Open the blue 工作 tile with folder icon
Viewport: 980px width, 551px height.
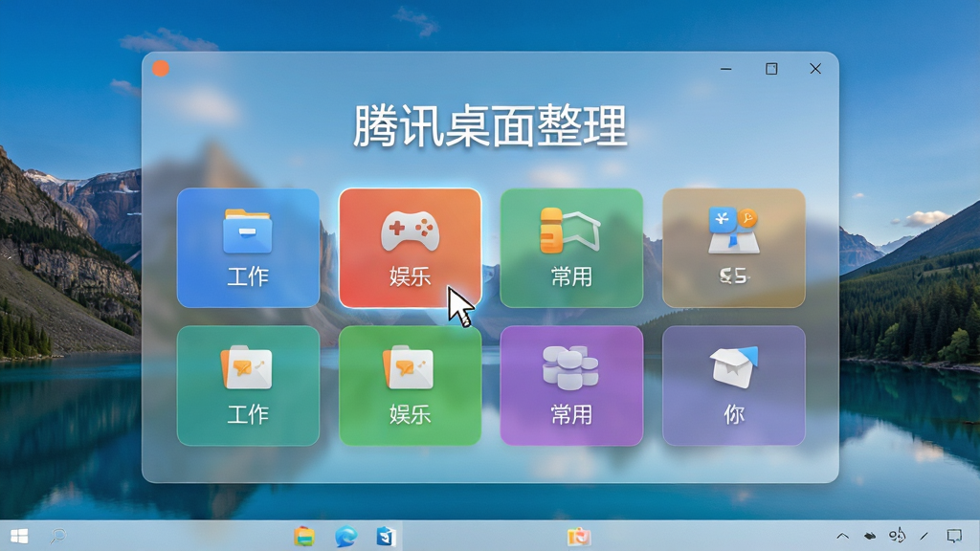pyautogui.click(x=248, y=248)
